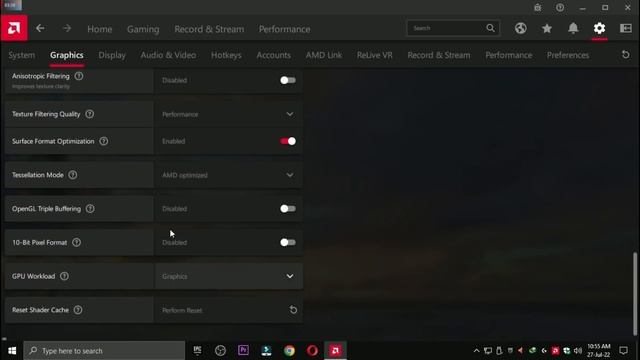Disable Surface Format Optimization toggle
640x360 pixels.
(288, 141)
